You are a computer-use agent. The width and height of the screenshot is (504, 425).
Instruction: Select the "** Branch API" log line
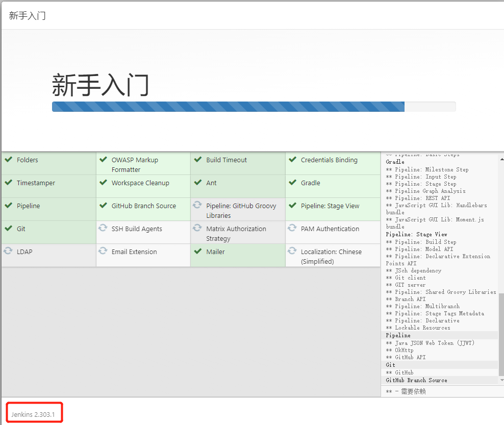click(x=406, y=299)
